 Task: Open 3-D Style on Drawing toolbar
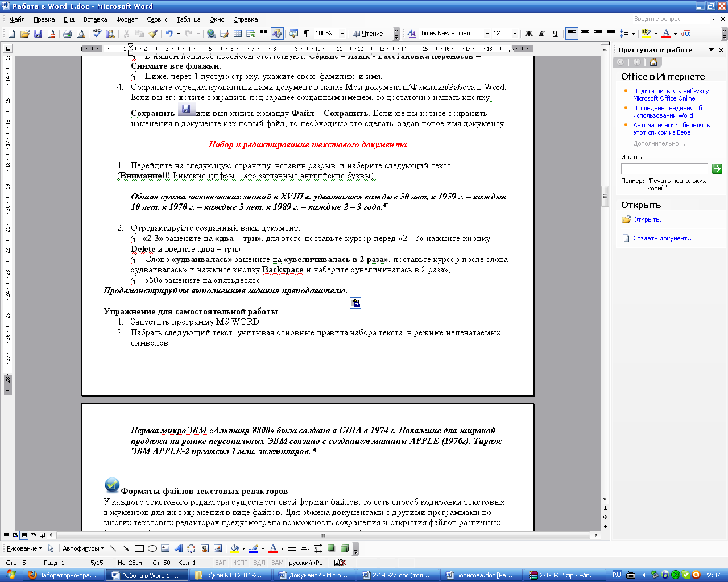tap(344, 548)
